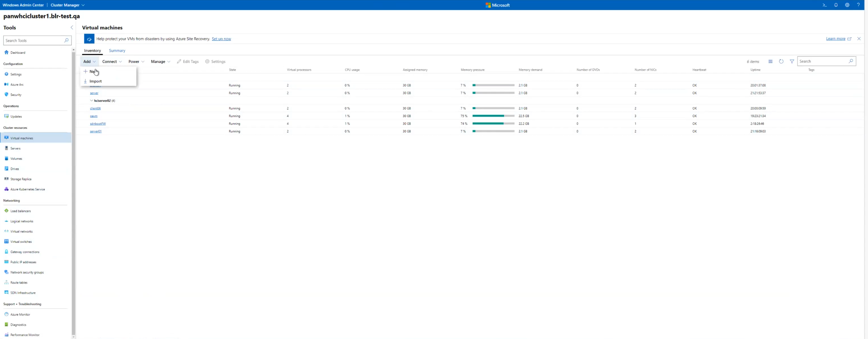Collapse the Tools side panel
This screenshot has height=339, width=868.
click(72, 27)
